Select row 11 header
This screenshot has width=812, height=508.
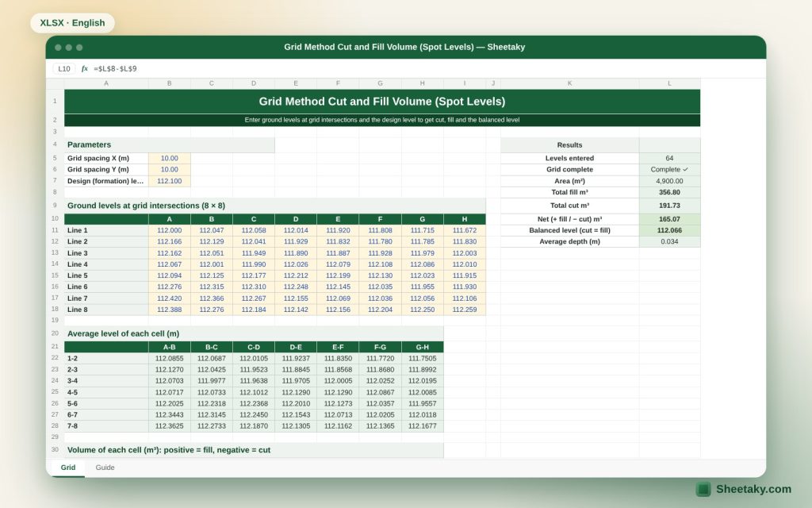point(55,230)
